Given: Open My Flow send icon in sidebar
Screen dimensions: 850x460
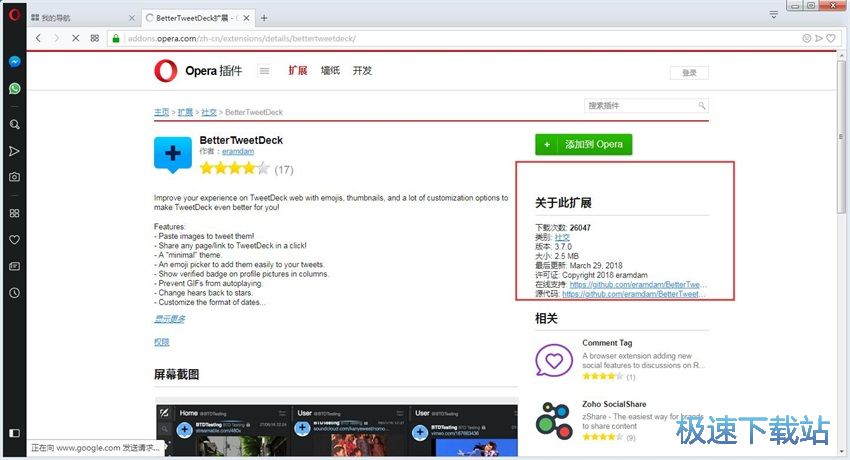Looking at the screenshot, I should tap(15, 151).
